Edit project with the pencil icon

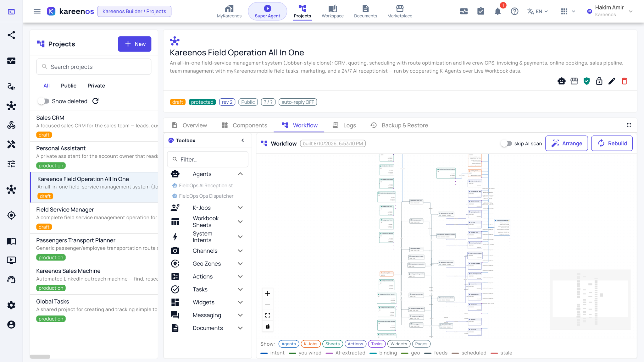point(612,81)
